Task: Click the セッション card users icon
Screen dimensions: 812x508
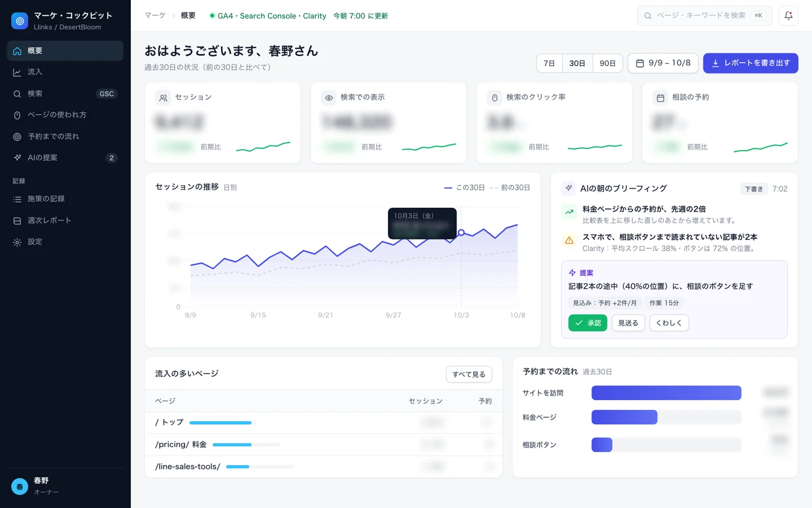Action: (x=163, y=98)
